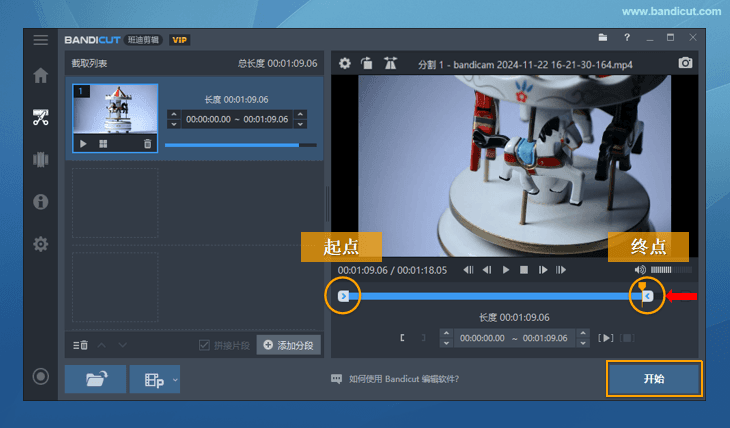Click the 开始 button
730x428 pixels.
654,379
